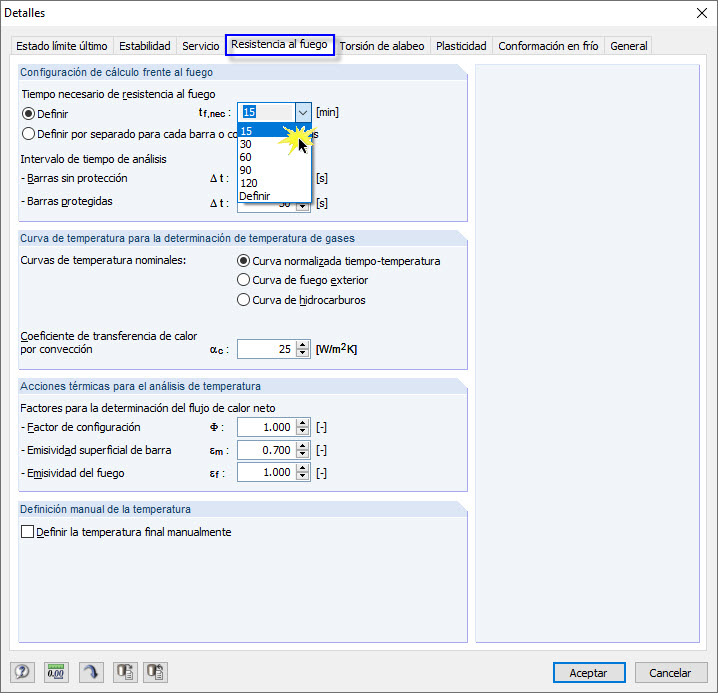This screenshot has height=693, width=718.
Task: Confirm with the Aceptar button
Action: tap(588, 673)
